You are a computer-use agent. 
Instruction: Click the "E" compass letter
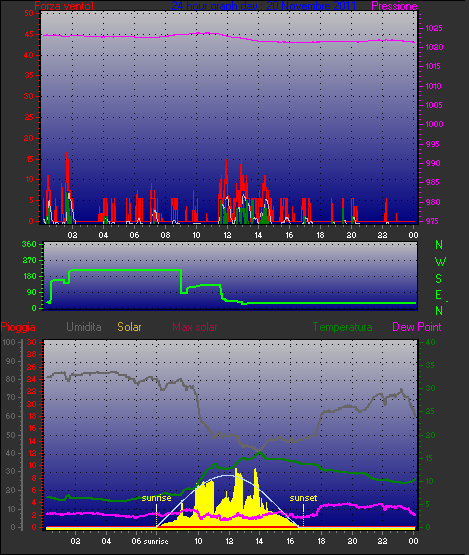point(439,294)
